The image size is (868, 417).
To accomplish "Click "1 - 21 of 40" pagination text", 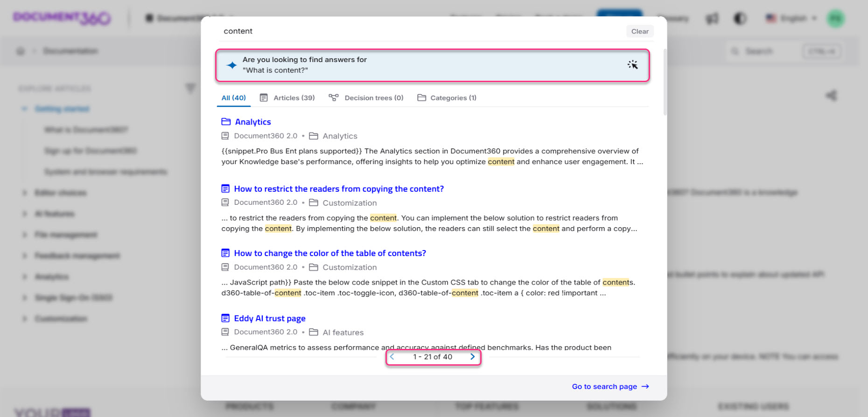I will click(433, 357).
